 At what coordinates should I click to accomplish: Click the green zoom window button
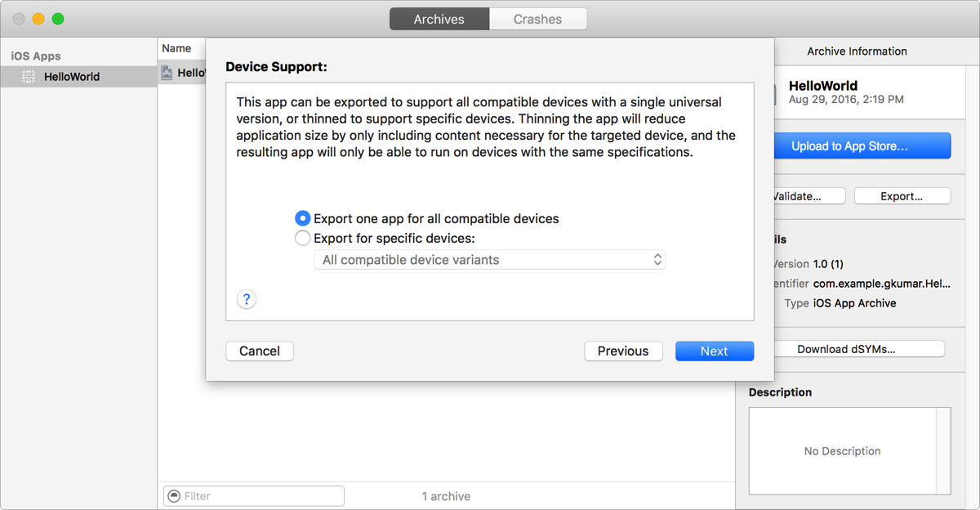click(58, 19)
